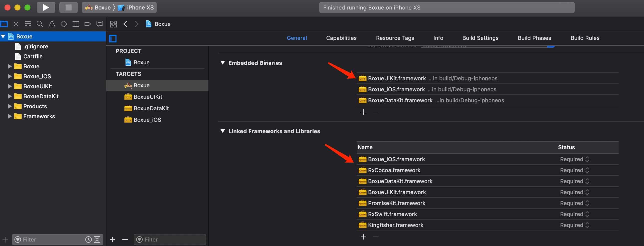Open the Find navigator magnifier icon
The height and width of the screenshot is (246, 644).
click(x=40, y=24)
